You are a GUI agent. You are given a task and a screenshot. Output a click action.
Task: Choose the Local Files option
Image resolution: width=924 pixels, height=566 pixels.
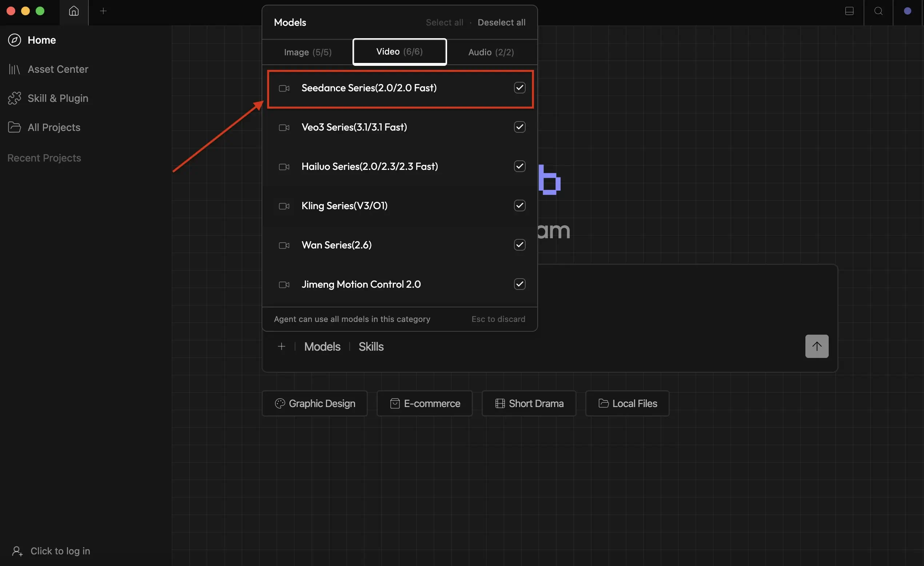point(628,403)
